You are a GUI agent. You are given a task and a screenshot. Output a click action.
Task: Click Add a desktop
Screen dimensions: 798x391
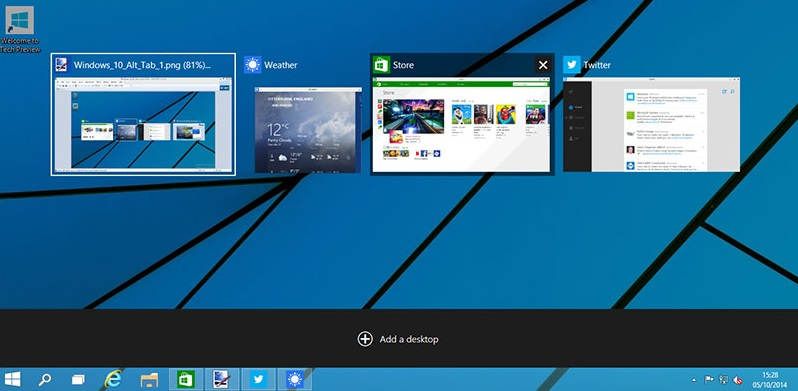point(398,339)
